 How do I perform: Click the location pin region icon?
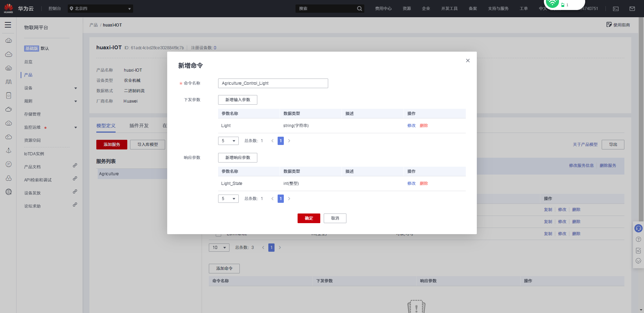click(x=72, y=9)
